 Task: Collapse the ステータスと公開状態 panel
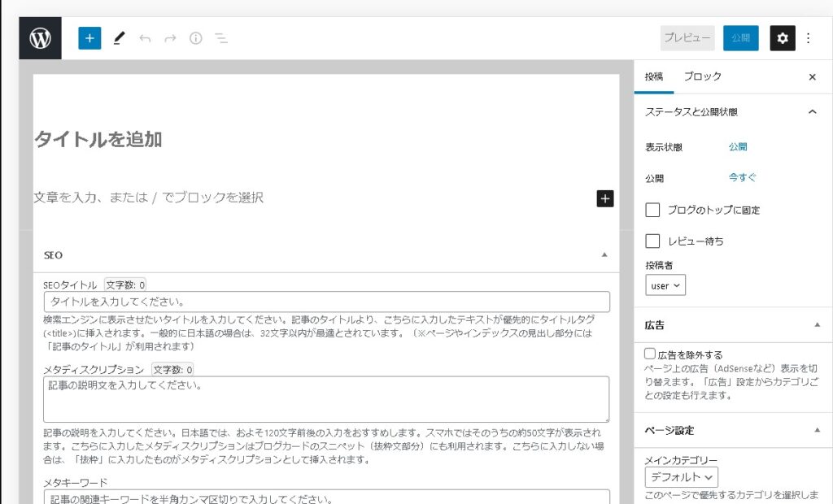[811, 112]
